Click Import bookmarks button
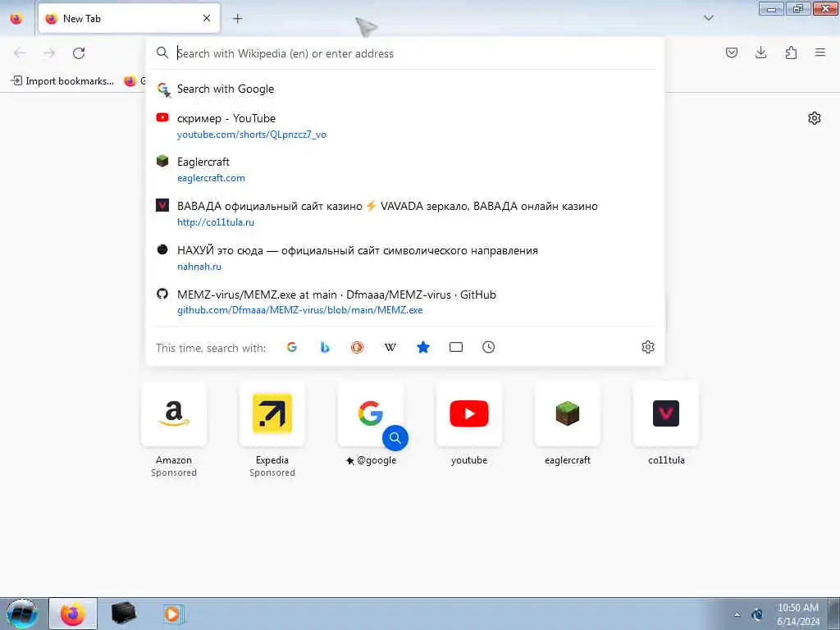The width and height of the screenshot is (840, 630). (x=62, y=81)
